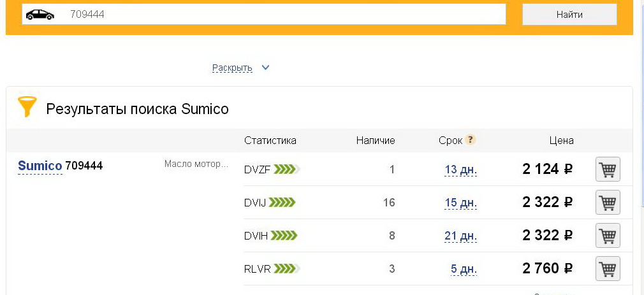This screenshot has height=295, width=644.
Task: Open the Sumico brand link
Action: coord(40,166)
